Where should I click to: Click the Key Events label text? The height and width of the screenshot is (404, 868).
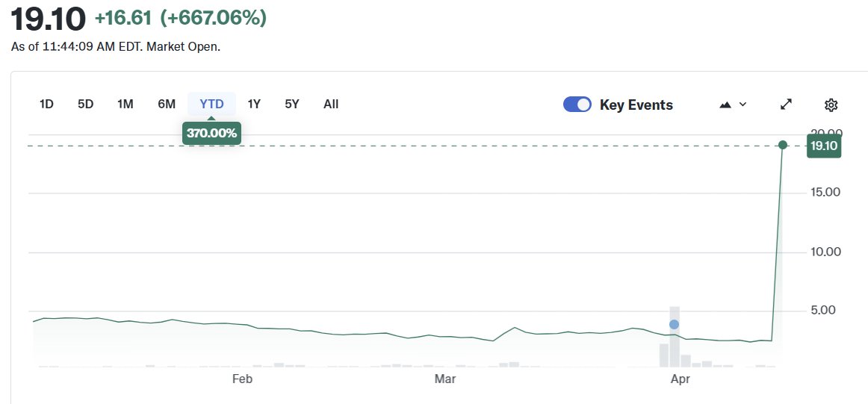[x=636, y=105]
